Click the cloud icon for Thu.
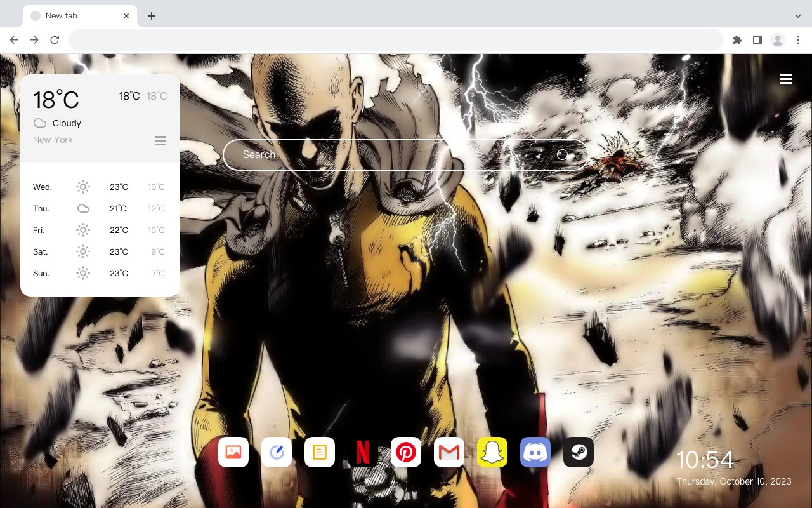812x508 pixels. click(x=83, y=208)
